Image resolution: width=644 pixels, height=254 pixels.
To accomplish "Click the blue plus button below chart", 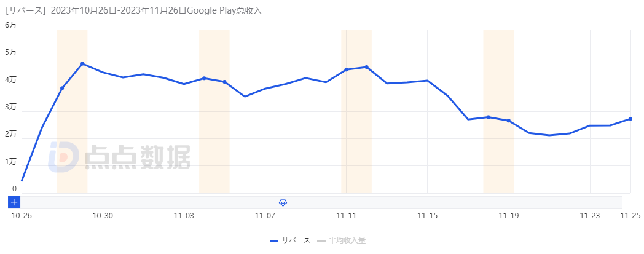I will pos(15,202).
